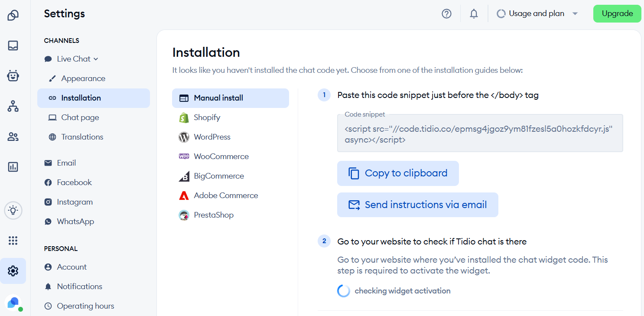
Task: Click "Go to your website to check" heading
Action: pos(432,241)
